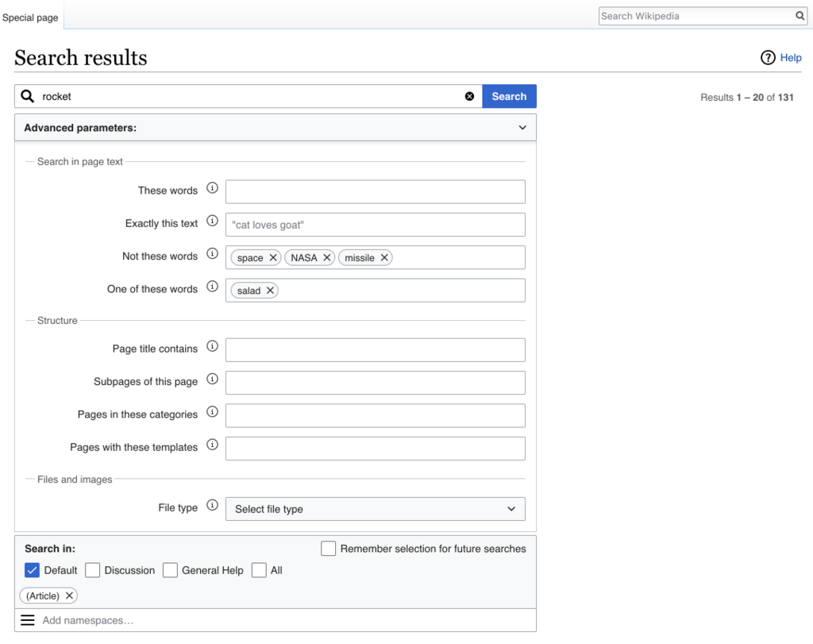Collapse the Advanced parameters section

(x=522, y=128)
